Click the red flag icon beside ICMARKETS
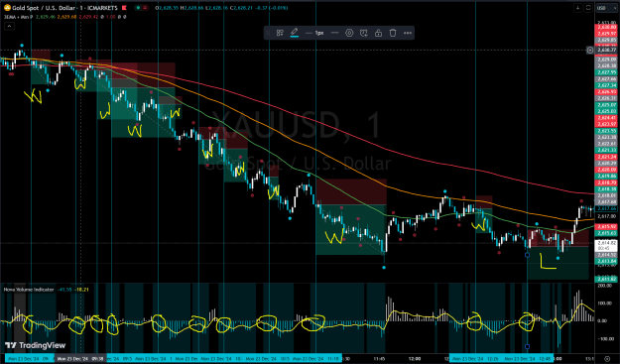Image resolution: width=620 pixels, height=364 pixels. pos(124,8)
